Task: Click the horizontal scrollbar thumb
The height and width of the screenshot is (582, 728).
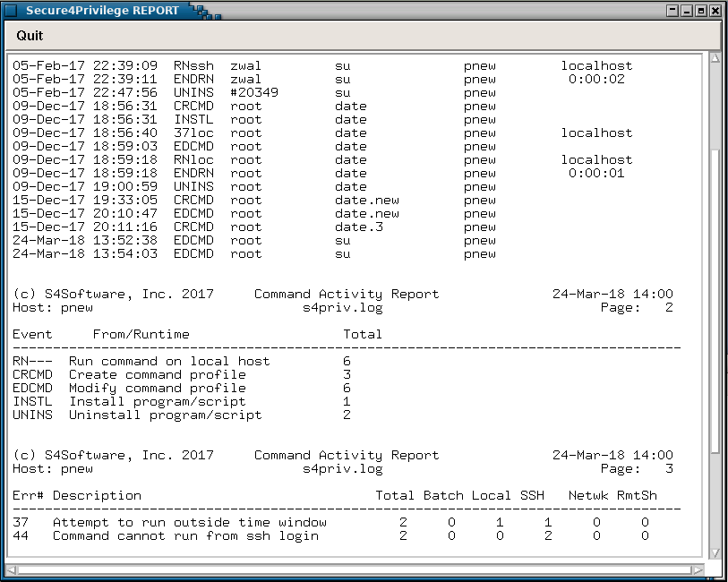Action: click(x=354, y=569)
